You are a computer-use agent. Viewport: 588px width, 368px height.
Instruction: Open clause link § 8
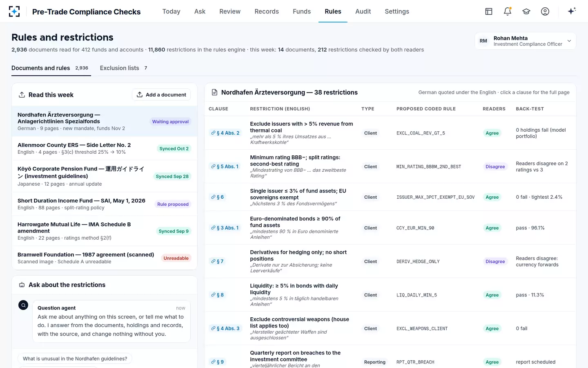click(218, 295)
